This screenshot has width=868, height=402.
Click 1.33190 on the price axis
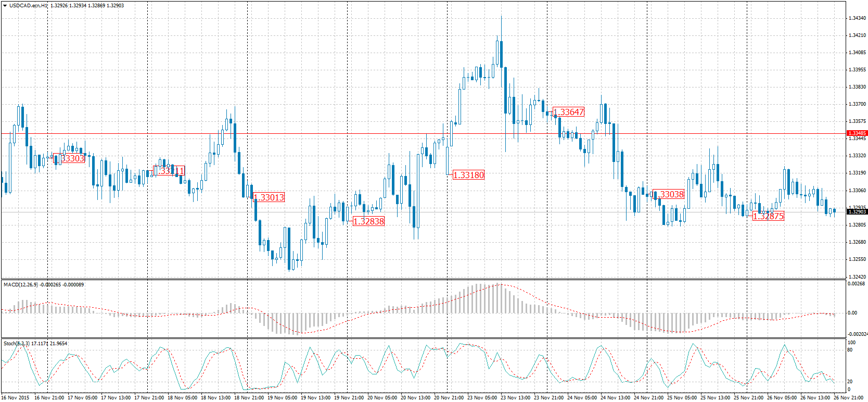pyautogui.click(x=857, y=173)
